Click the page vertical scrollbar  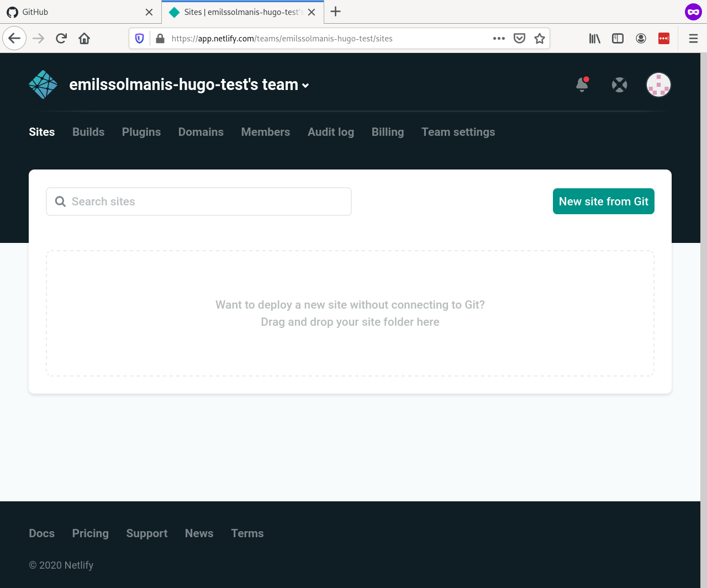coord(704,320)
